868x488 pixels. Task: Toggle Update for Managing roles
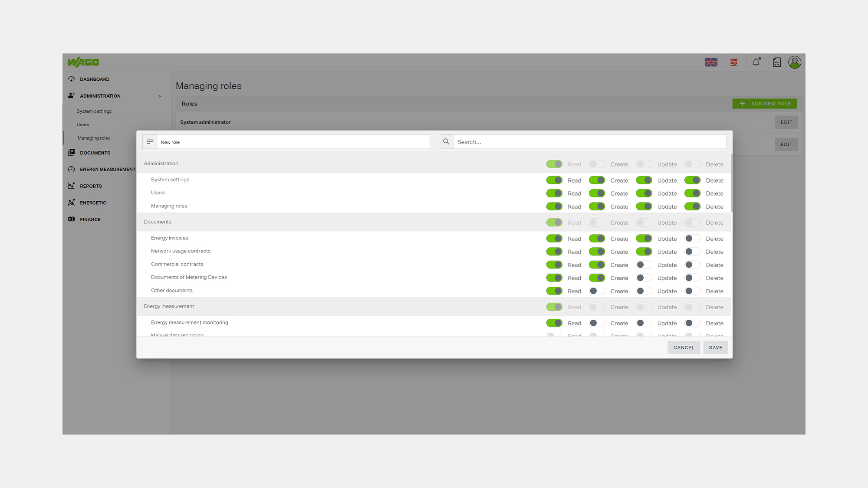(x=644, y=206)
